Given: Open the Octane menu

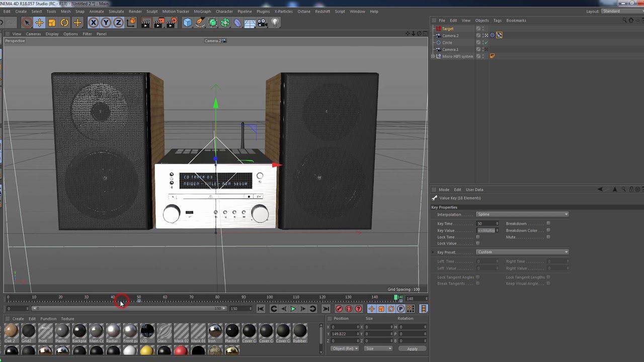Looking at the screenshot, I should tap(304, 11).
